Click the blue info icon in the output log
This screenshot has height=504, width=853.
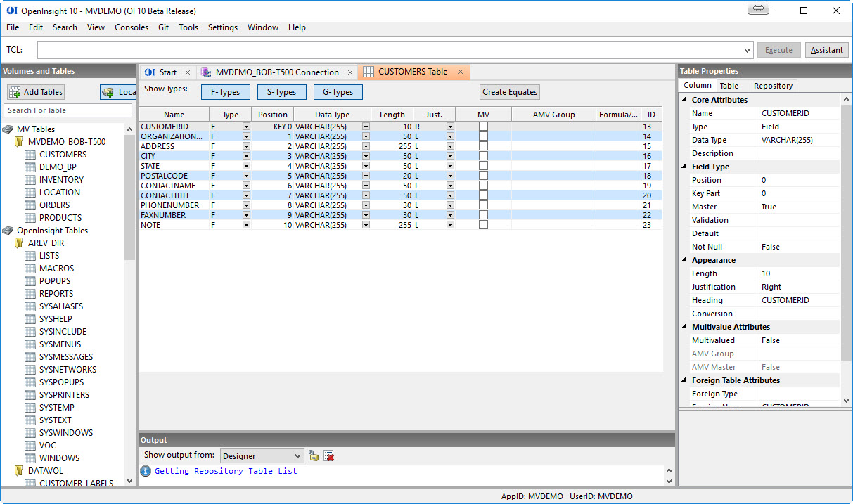coord(146,471)
